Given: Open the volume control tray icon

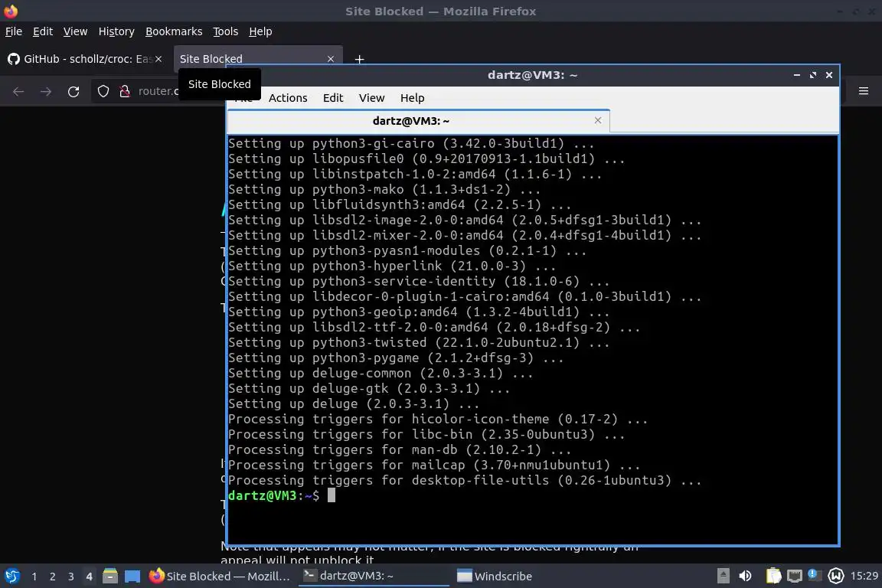Looking at the screenshot, I should pos(745,577).
